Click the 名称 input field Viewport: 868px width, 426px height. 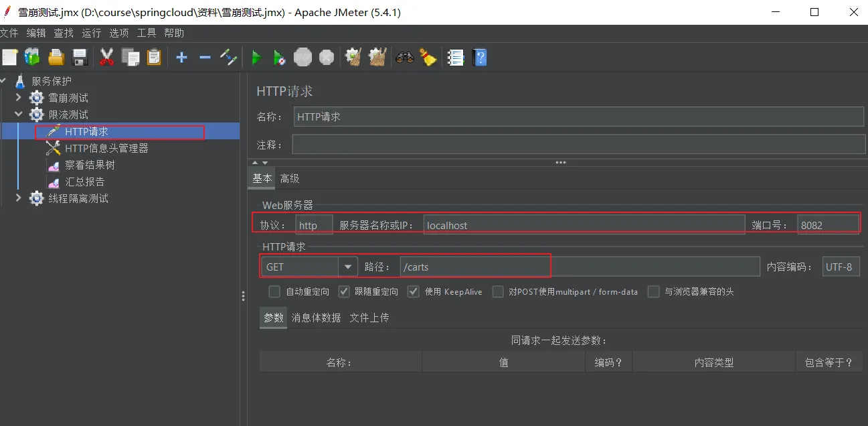point(580,117)
